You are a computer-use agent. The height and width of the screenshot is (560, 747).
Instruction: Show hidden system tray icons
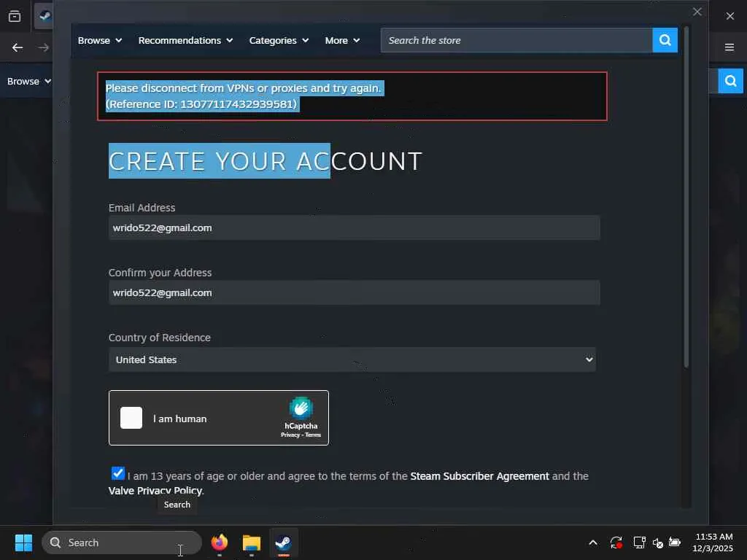click(x=593, y=542)
